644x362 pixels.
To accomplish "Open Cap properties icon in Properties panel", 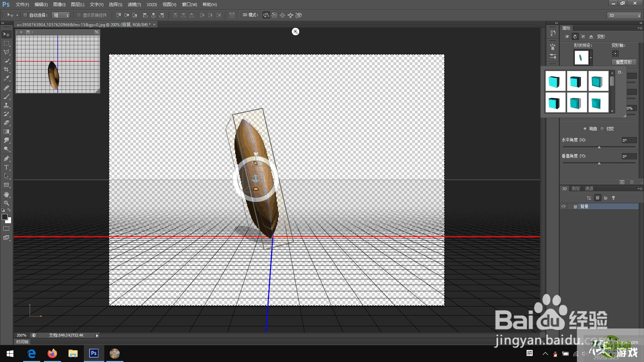I will click(583, 37).
